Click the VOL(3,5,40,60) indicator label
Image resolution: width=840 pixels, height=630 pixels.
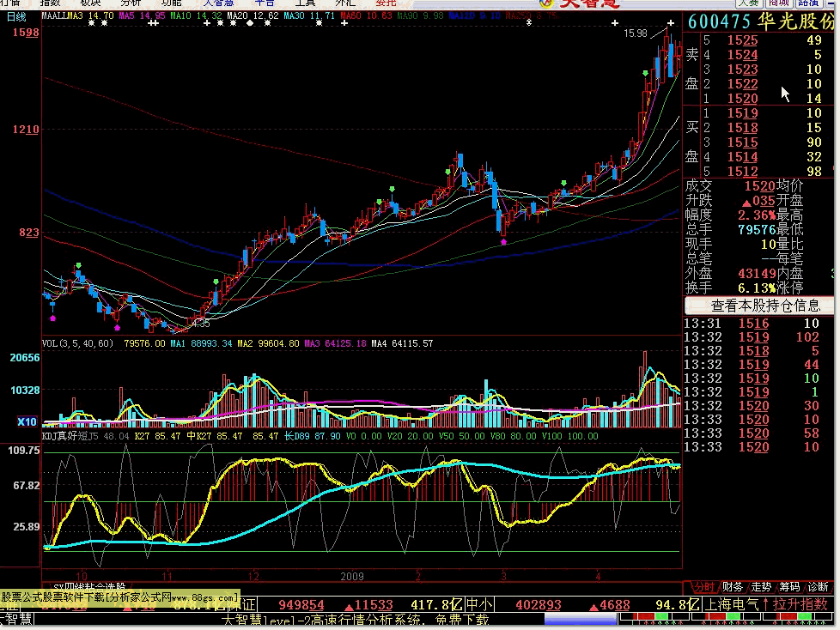(x=77, y=343)
